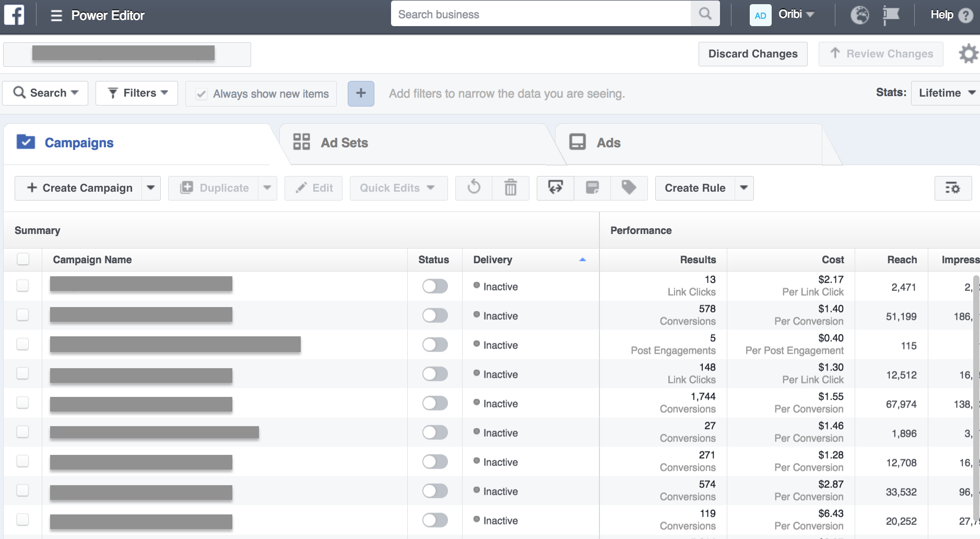Screen dimensions: 980x539
Task: Click the Discard Changes button
Action: tap(752, 54)
